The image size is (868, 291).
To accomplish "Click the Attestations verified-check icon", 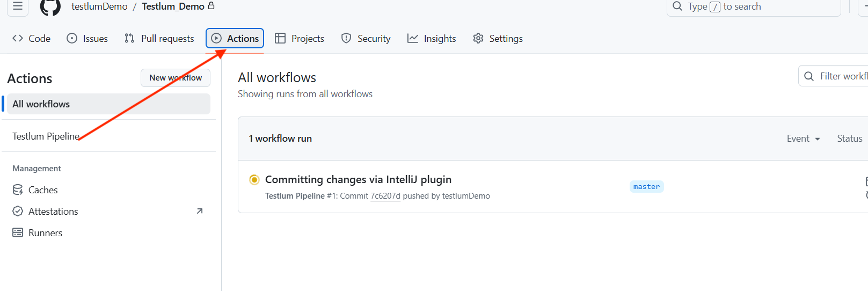I will (18, 211).
